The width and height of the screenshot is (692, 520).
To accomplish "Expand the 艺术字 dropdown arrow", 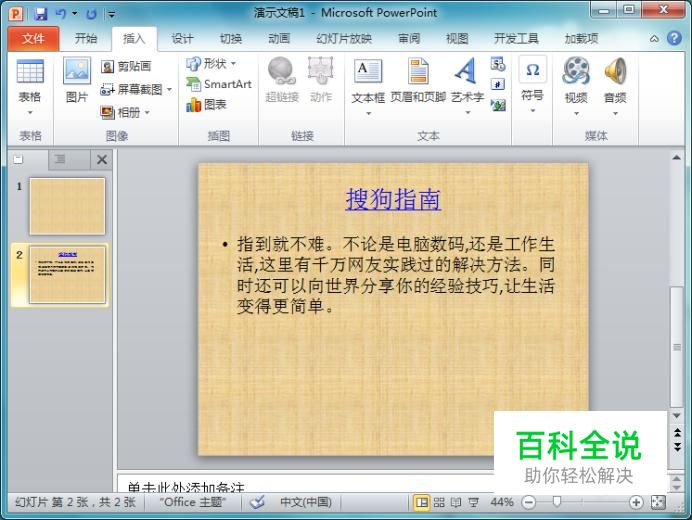I will point(468,113).
